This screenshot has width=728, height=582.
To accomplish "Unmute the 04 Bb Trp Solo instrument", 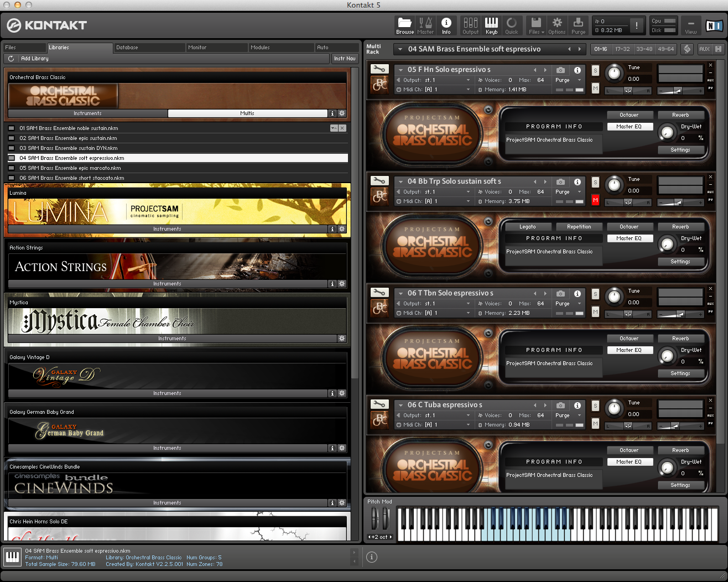I will (595, 200).
